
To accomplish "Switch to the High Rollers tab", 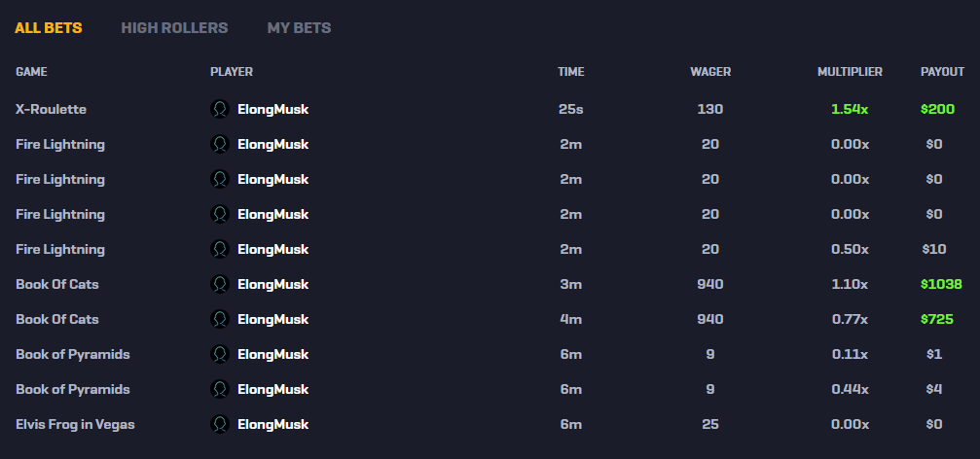I will click(174, 28).
